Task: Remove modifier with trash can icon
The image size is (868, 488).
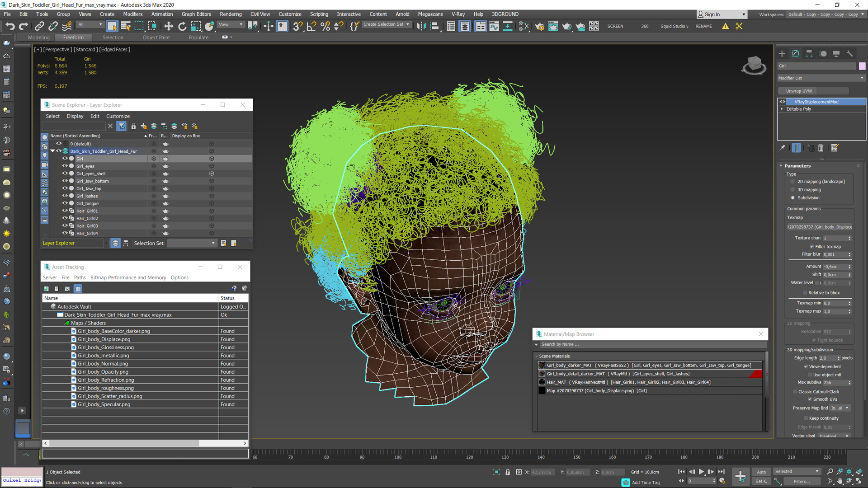Action: point(821,148)
